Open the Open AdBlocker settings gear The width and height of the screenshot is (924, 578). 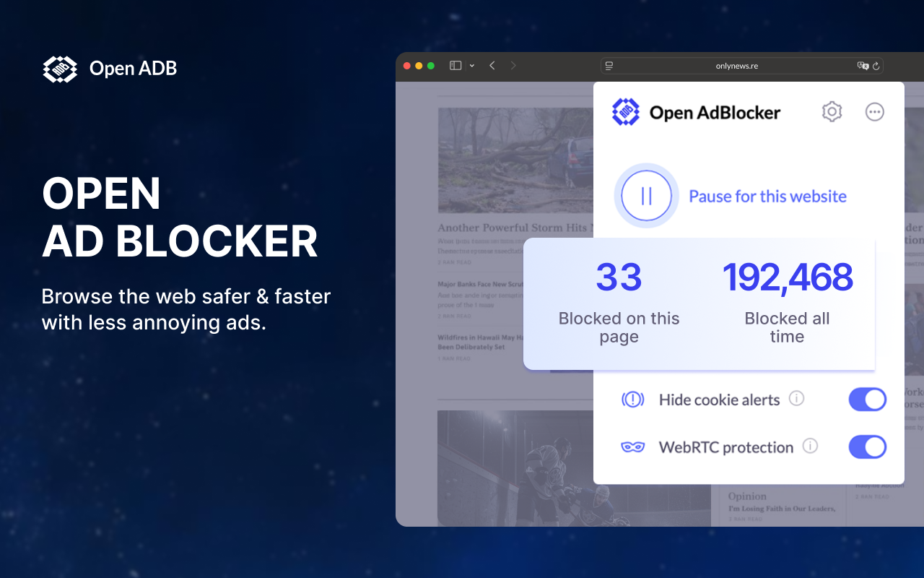pyautogui.click(x=832, y=112)
